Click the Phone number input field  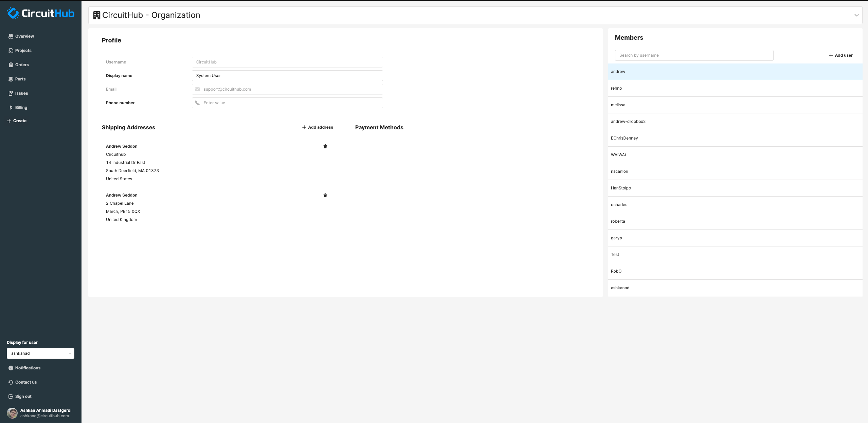coord(288,103)
